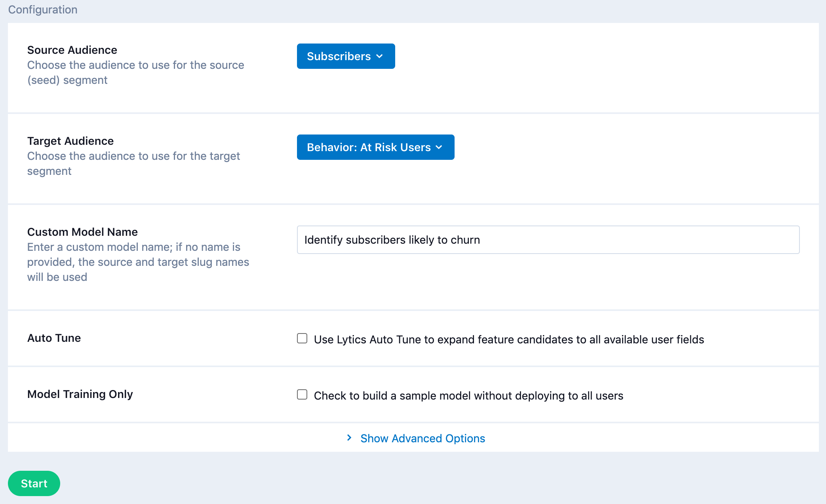Click the 'Use Lytics Auto Tune' label text

(x=508, y=339)
